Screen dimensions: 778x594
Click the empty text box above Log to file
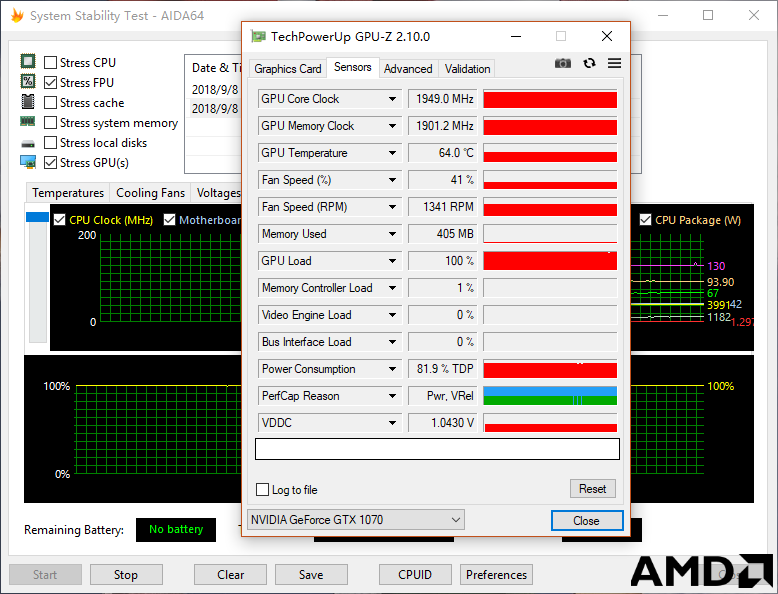(437, 449)
